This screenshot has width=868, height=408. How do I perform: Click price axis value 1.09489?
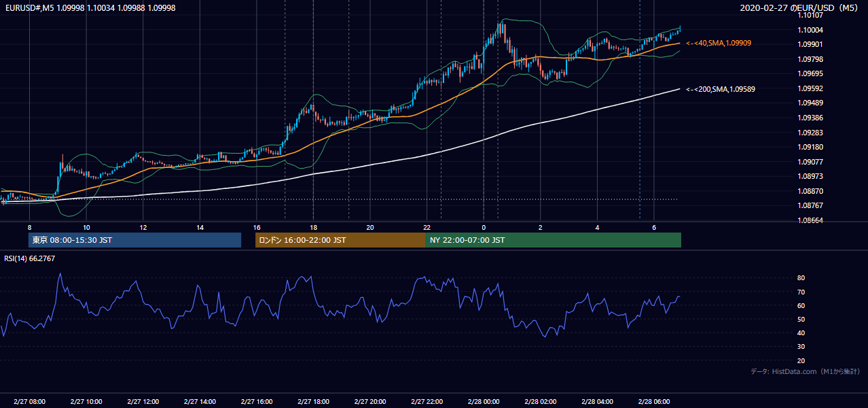[x=811, y=103]
